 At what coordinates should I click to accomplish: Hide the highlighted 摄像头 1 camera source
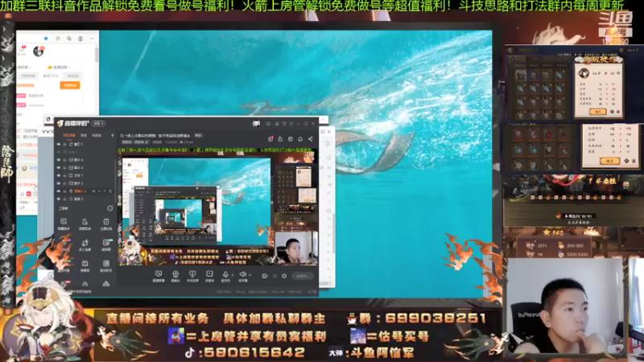[x=59, y=191]
